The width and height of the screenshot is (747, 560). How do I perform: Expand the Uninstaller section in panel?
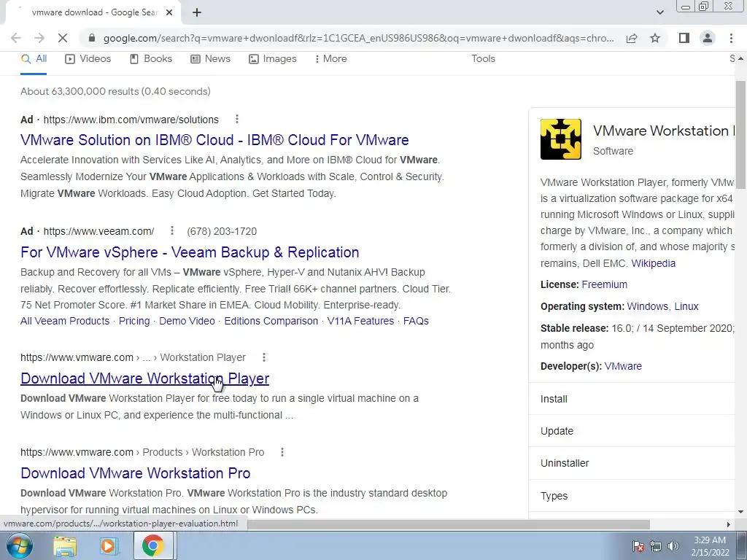coord(632,463)
